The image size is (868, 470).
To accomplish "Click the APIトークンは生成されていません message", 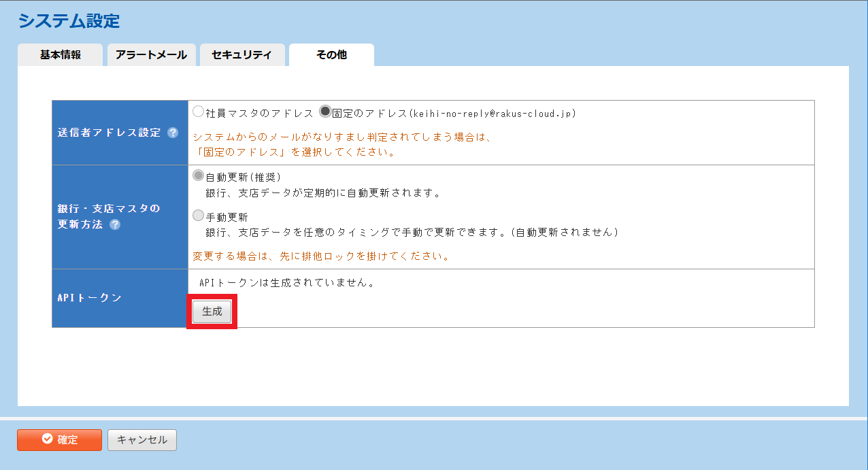I will tap(286, 282).
